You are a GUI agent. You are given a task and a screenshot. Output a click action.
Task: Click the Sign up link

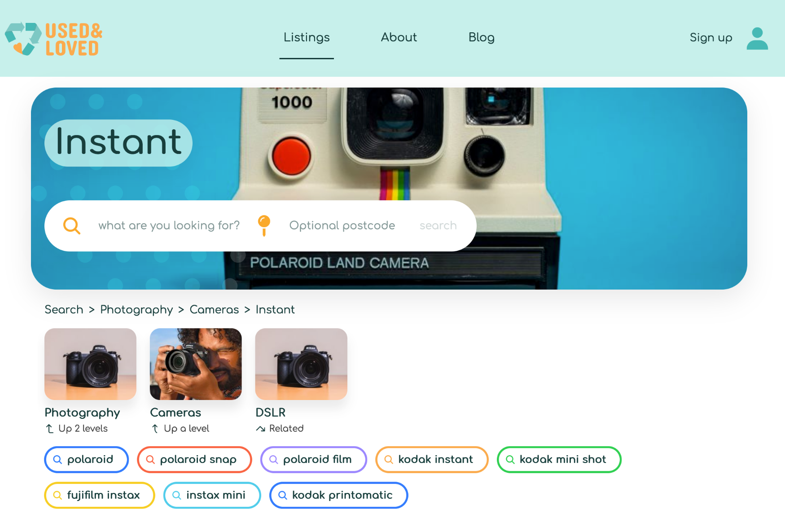point(711,38)
